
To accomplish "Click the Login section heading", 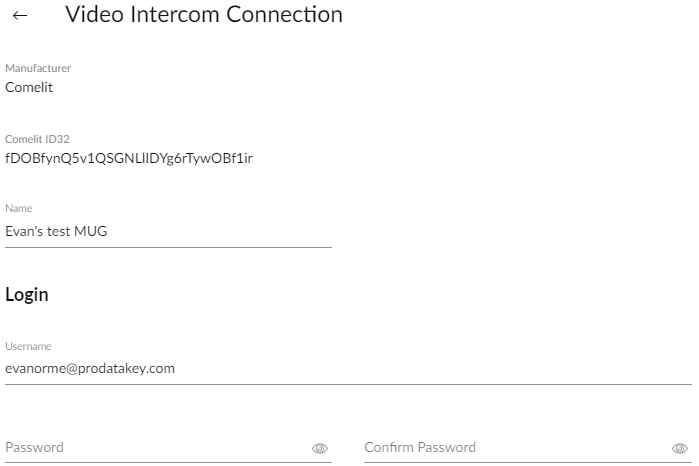I will (27, 295).
